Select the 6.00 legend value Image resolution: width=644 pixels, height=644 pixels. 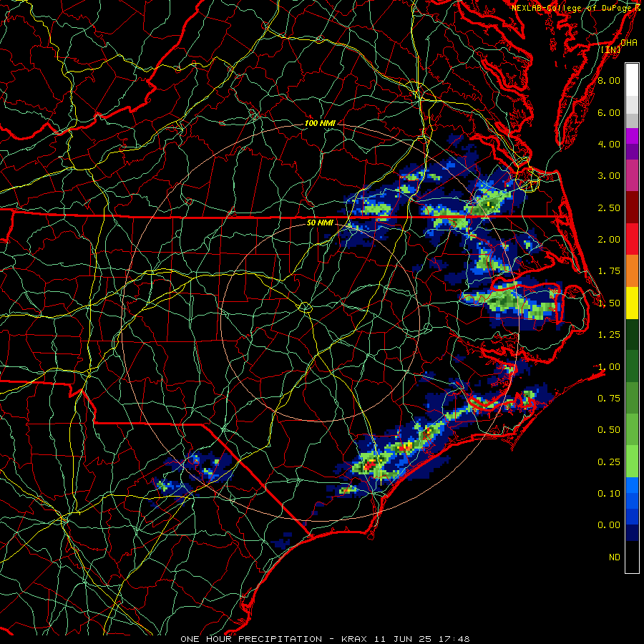coord(609,112)
